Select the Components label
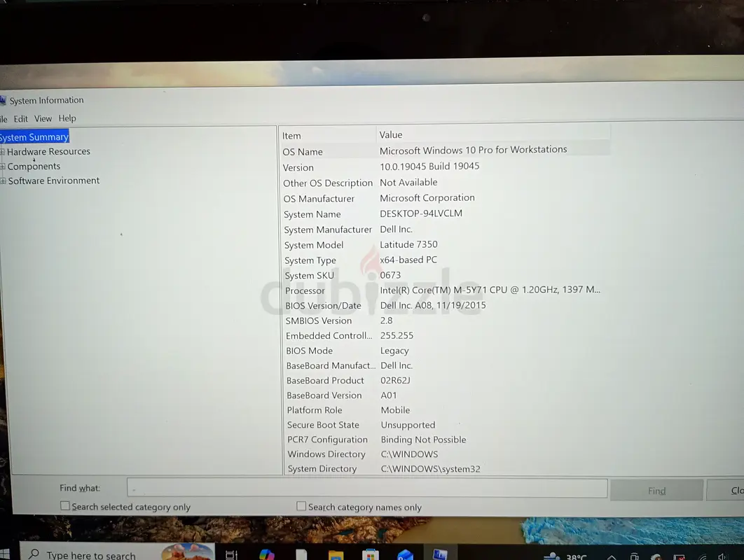 coord(34,167)
